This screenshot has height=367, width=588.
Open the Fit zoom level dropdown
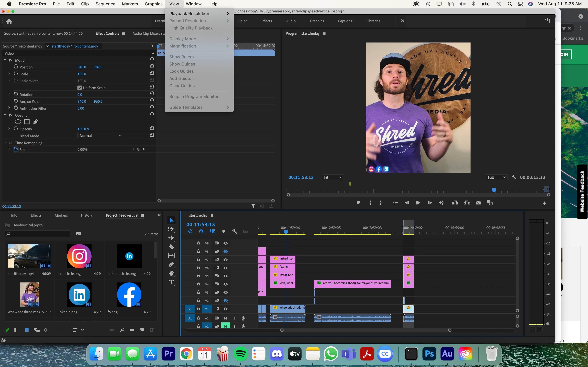(x=333, y=177)
